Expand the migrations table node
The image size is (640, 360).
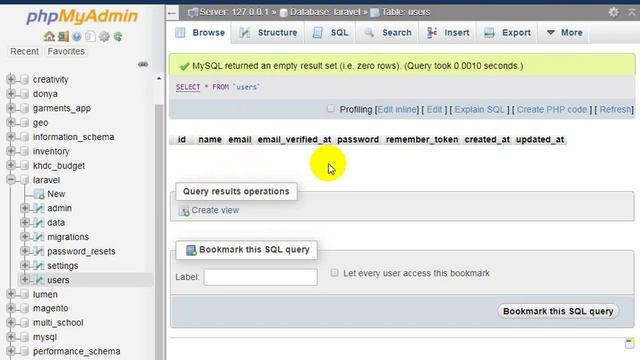pyautogui.click(x=24, y=237)
